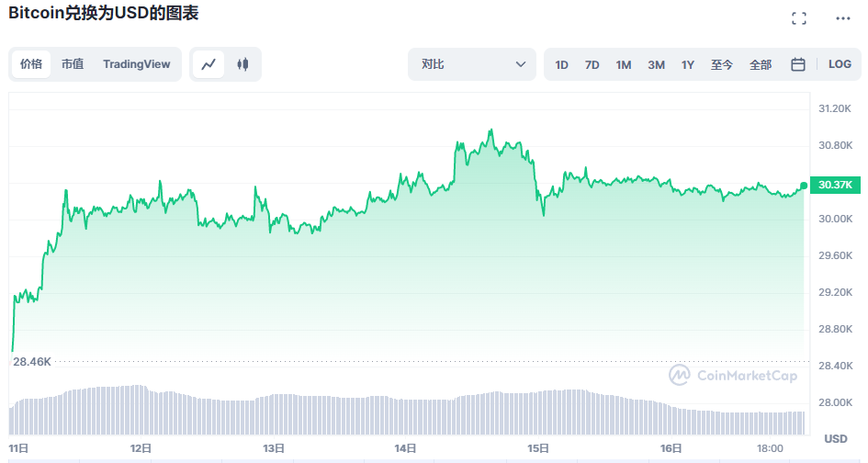The width and height of the screenshot is (868, 463).
Task: Choose the 3M time range
Action: click(x=656, y=64)
